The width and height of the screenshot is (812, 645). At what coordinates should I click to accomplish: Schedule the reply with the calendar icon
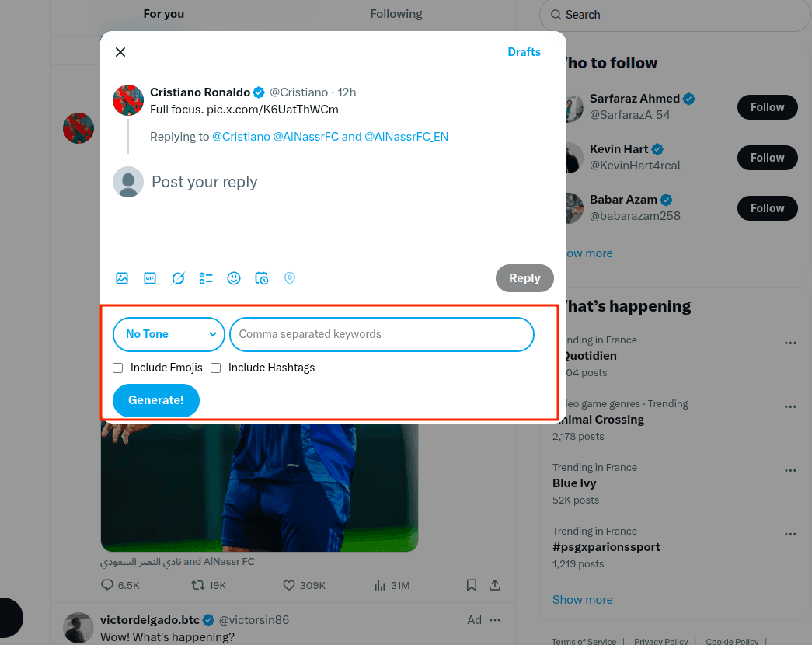(x=262, y=277)
